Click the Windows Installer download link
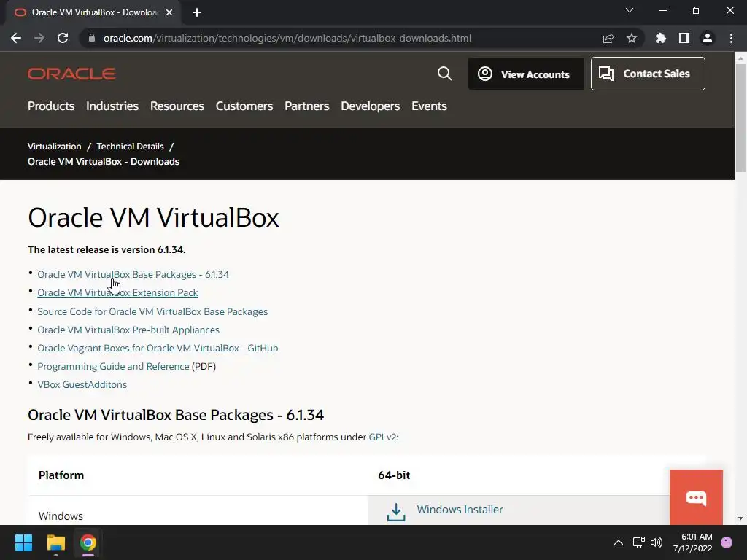 click(460, 510)
